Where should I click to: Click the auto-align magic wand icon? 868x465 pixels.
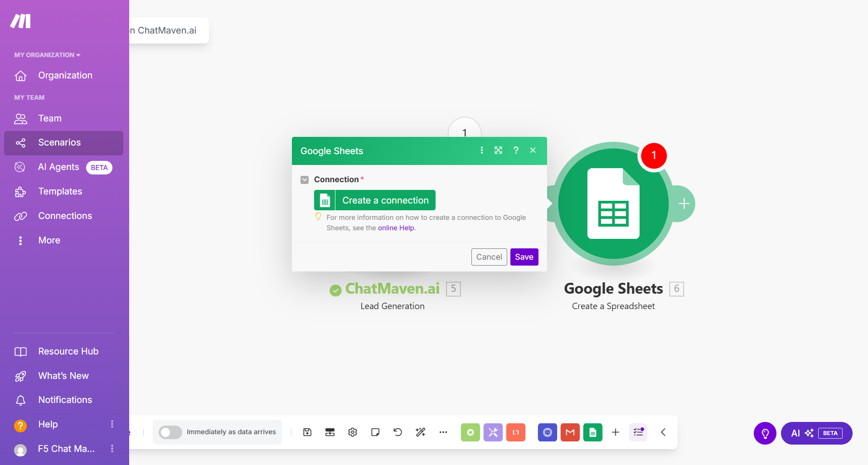pyautogui.click(x=421, y=432)
